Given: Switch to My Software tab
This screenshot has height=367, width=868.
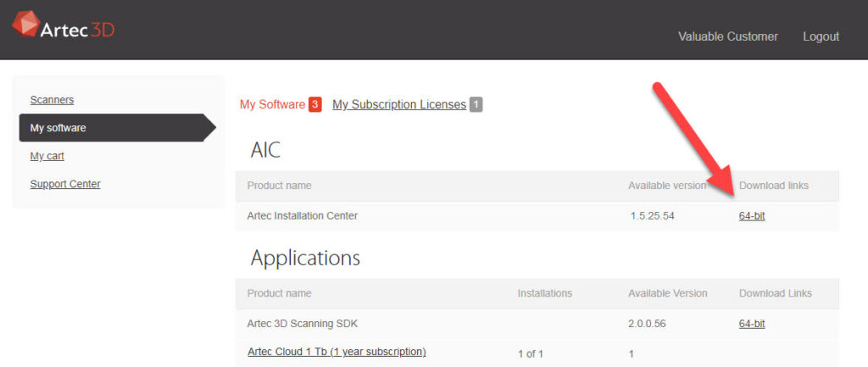Looking at the screenshot, I should (272, 104).
